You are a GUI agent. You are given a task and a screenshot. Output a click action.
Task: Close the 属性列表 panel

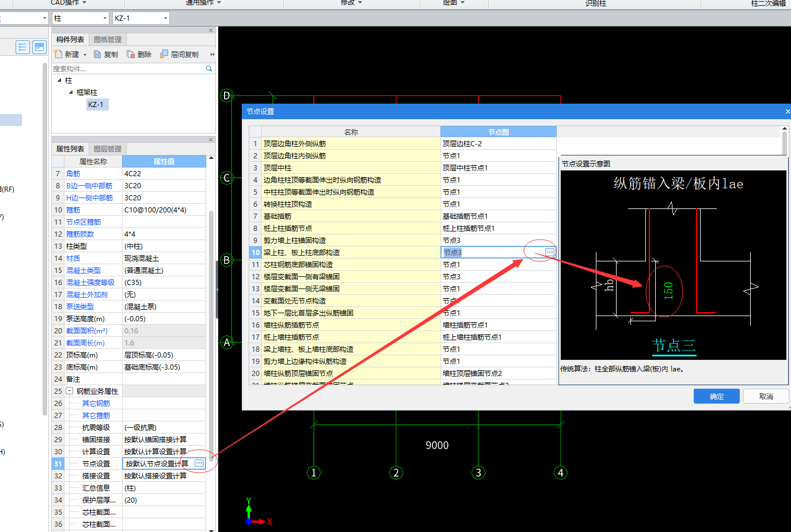211,140
